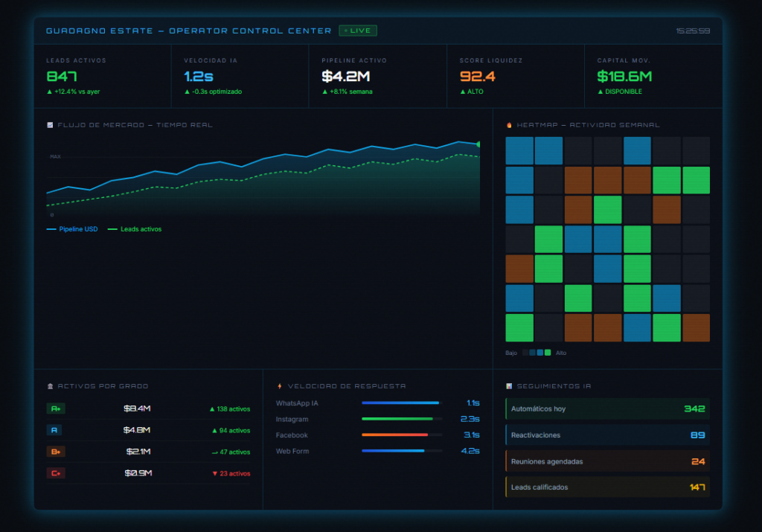The height and width of the screenshot is (532, 762).
Task: Select the A+ grade badge
Action: [56, 408]
